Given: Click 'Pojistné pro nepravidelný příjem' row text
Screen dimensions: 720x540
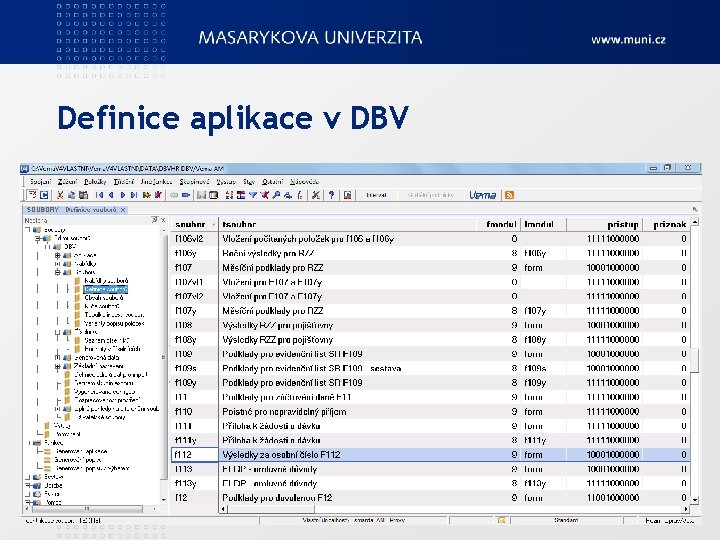Looking at the screenshot, I should tap(284, 411).
